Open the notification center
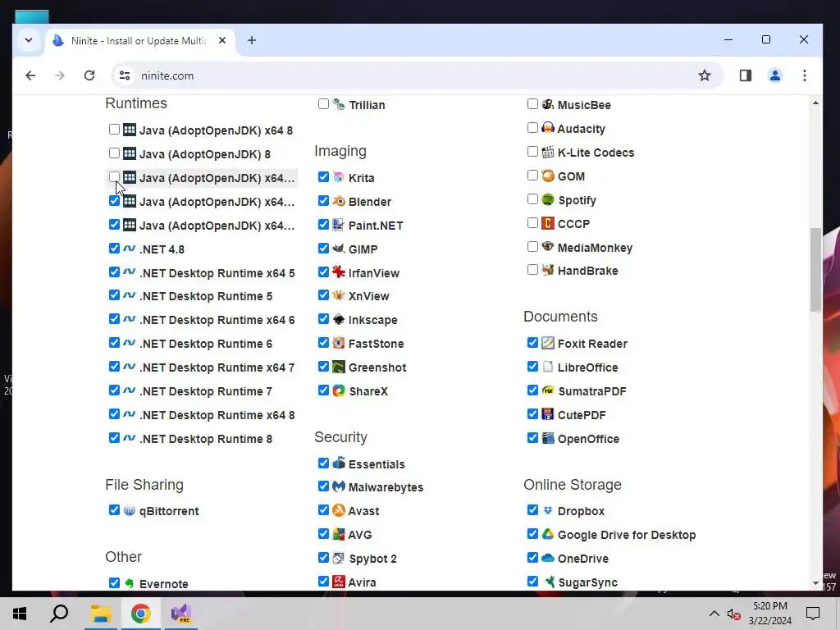The image size is (840, 630). (x=813, y=614)
